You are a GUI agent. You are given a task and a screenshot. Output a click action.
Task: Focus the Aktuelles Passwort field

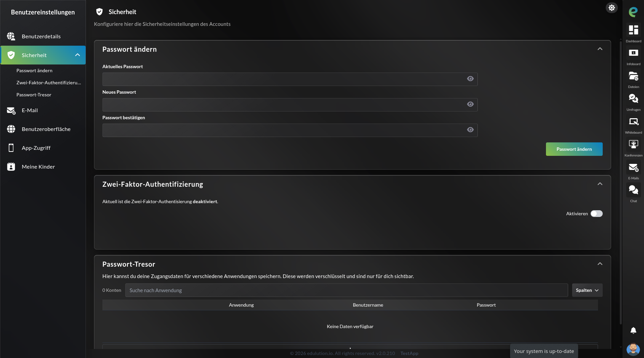click(290, 79)
